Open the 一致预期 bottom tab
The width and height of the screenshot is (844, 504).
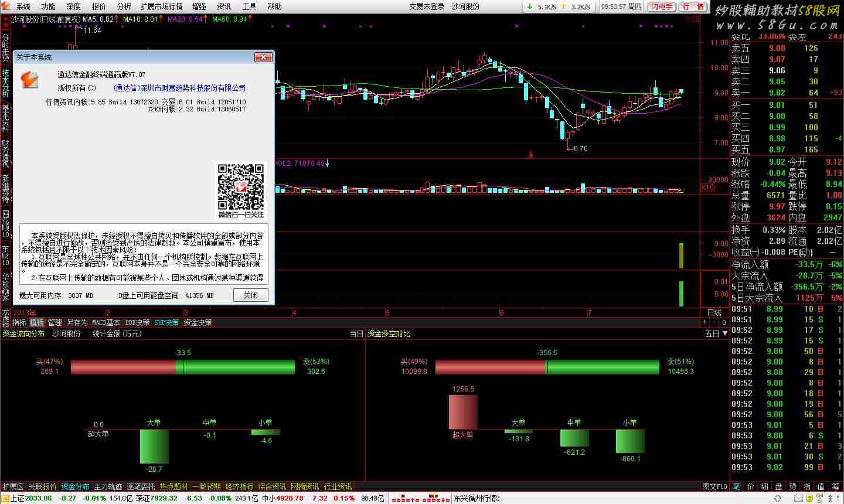pos(207,486)
